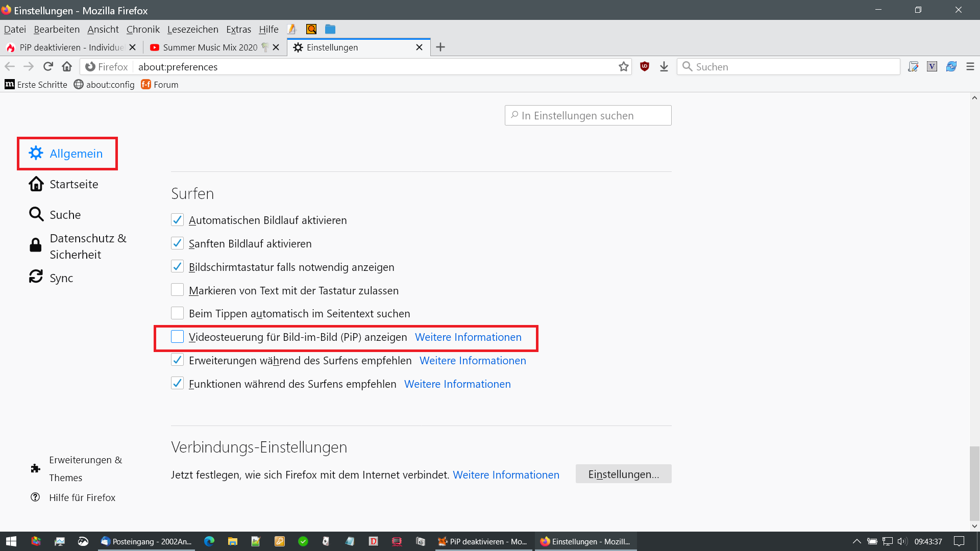Open Weitere Informationen link for PiP
Screen dimensions: 980x551
pyautogui.click(x=468, y=337)
